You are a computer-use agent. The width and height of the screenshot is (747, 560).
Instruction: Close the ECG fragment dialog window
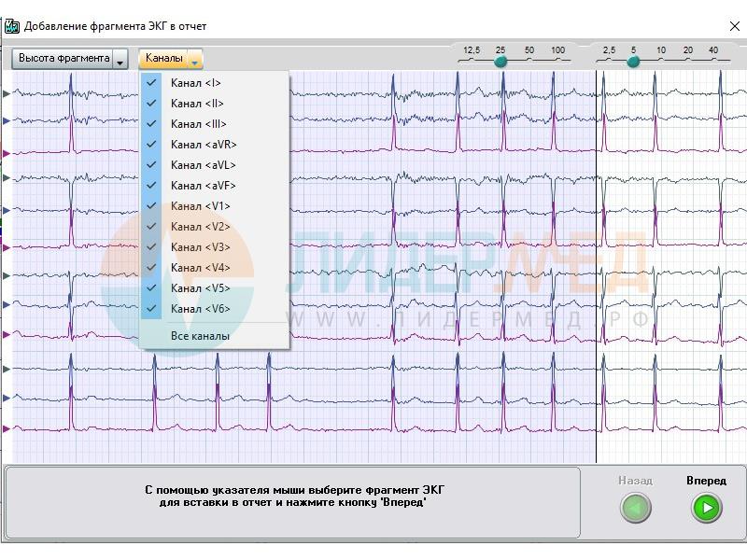click(733, 26)
